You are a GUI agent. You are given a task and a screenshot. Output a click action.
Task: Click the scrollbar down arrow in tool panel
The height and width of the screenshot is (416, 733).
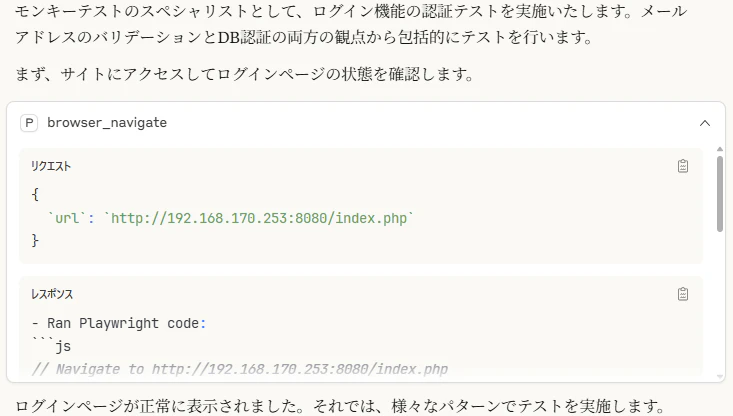[x=720, y=376]
